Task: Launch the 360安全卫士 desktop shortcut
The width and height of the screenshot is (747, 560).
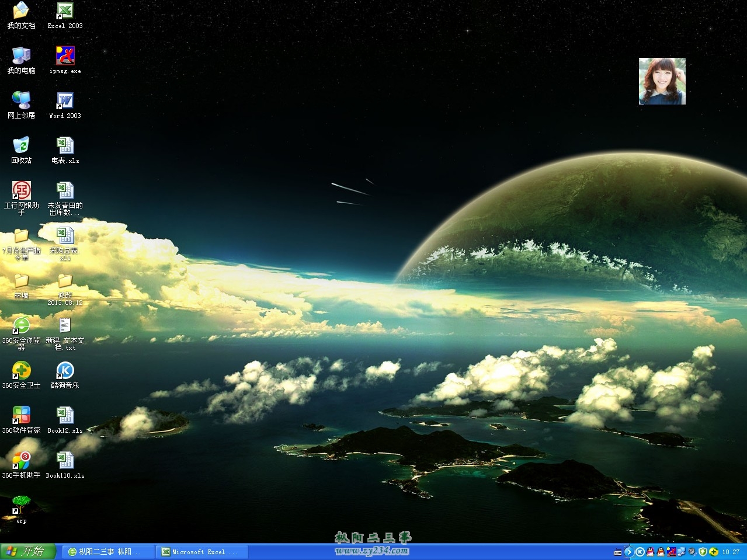Action: (21, 375)
